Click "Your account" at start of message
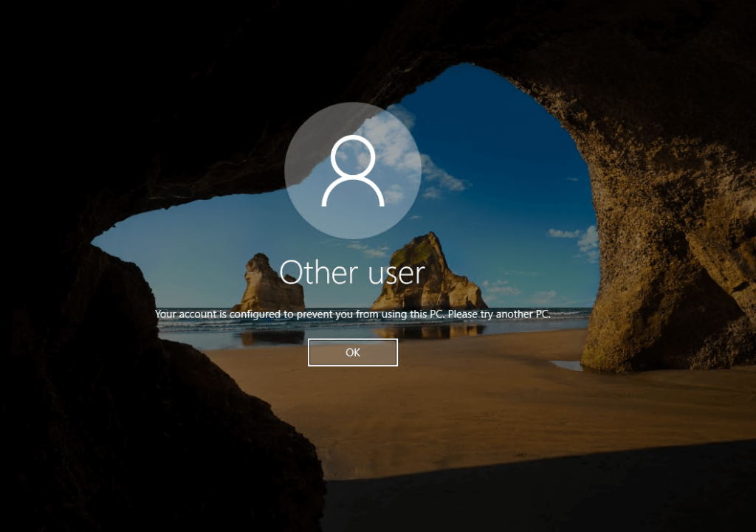 tap(181, 314)
